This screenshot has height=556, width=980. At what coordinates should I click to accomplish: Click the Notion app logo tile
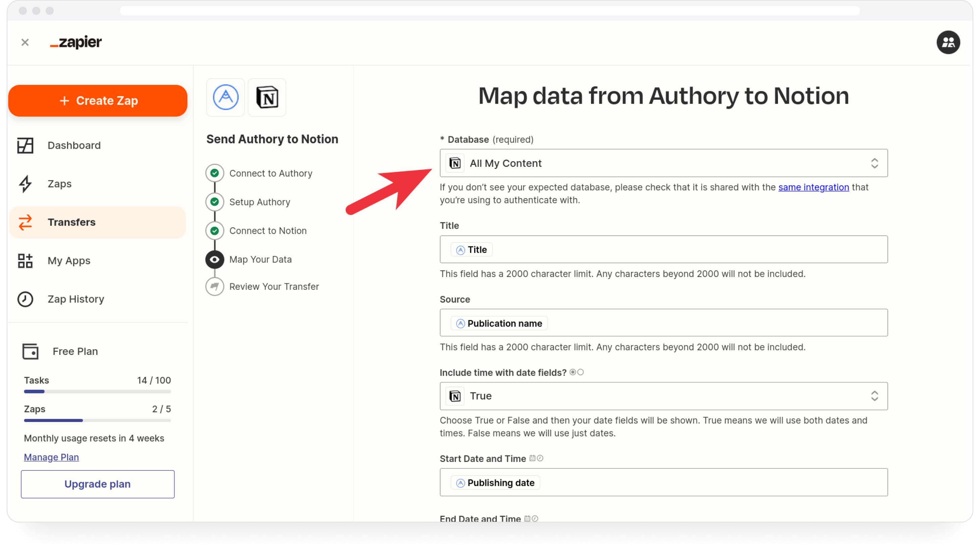coord(267,97)
